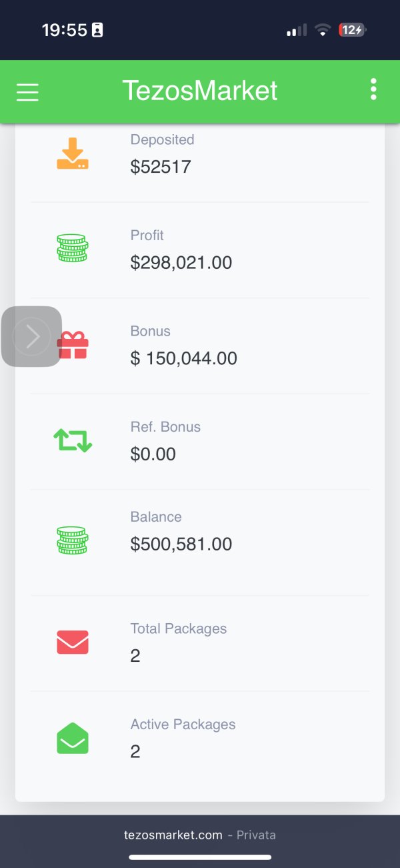Tap the Bonus amount $ 150,044.00

(x=184, y=358)
